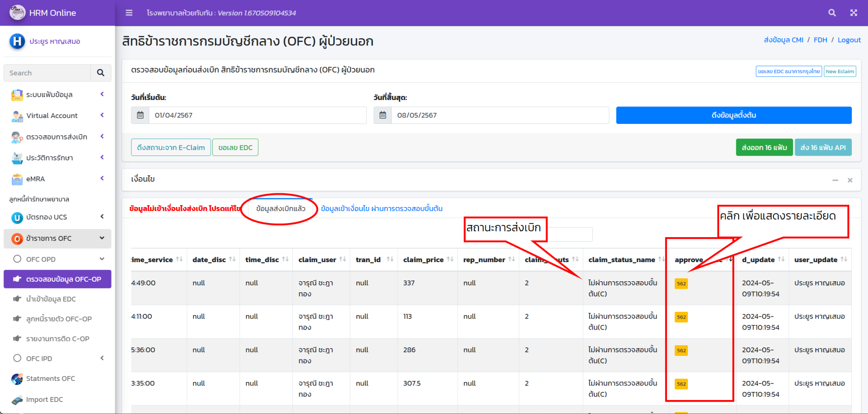The image size is (868, 414).
Task: Switch to ข้อมูลเข้าเงื่อนไข ผ่านการตรวจสอบขั้นต้น tab
Action: coord(381,209)
